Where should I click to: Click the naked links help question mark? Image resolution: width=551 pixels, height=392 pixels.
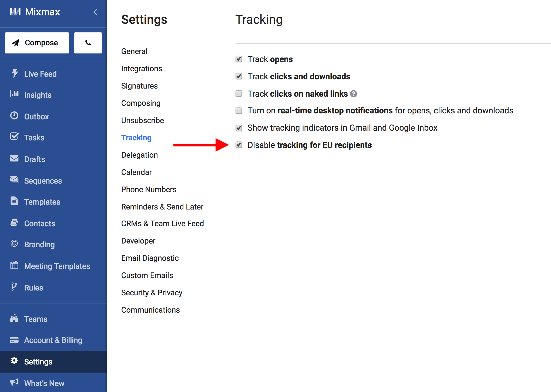(354, 93)
